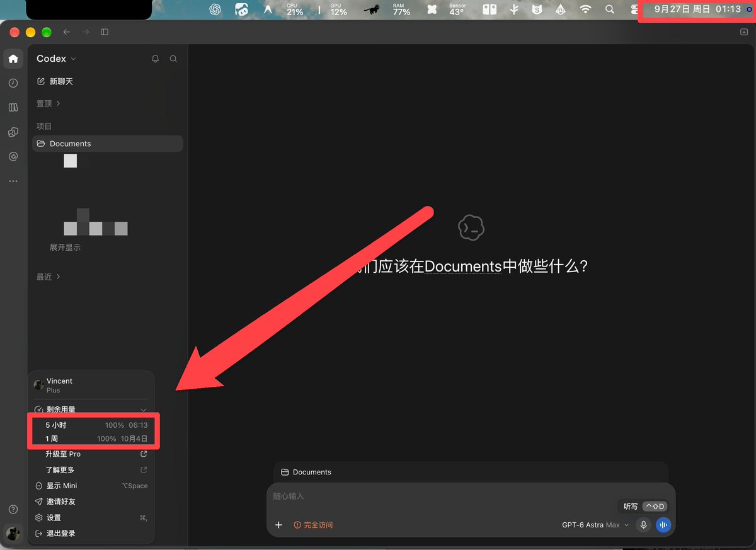Image resolution: width=756 pixels, height=550 pixels.
Task: Click the new window plus icon at top right
Action: pyautogui.click(x=744, y=32)
